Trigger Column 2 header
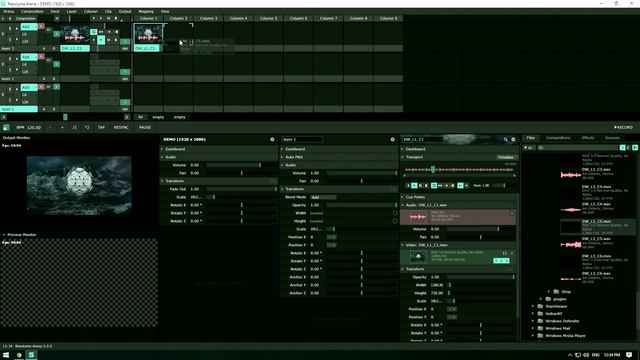Screen dimensions: 640x360 coord(178,18)
